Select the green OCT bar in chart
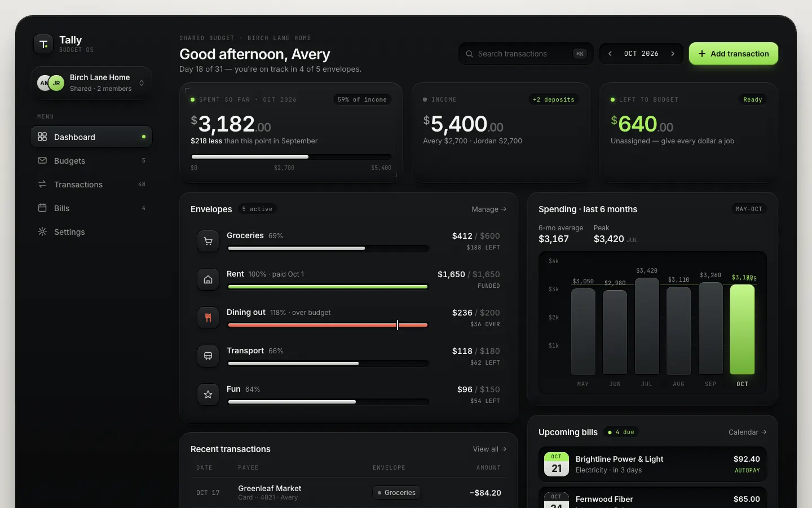Image resolution: width=812 pixels, height=508 pixels. tap(742, 330)
